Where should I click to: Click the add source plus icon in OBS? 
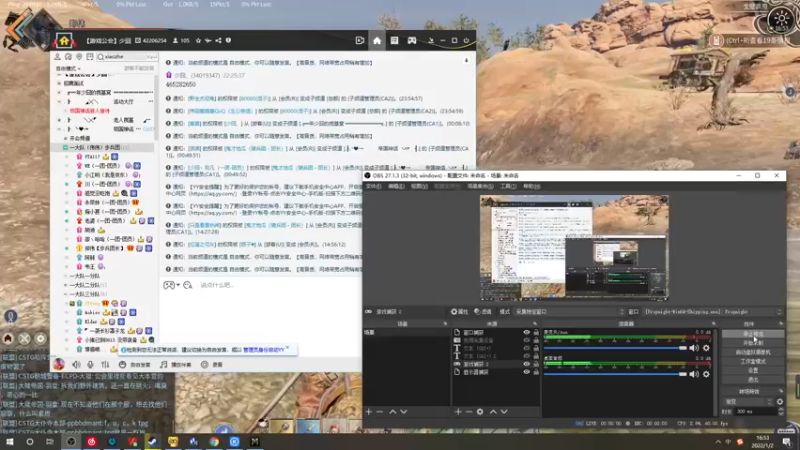[x=458, y=411]
